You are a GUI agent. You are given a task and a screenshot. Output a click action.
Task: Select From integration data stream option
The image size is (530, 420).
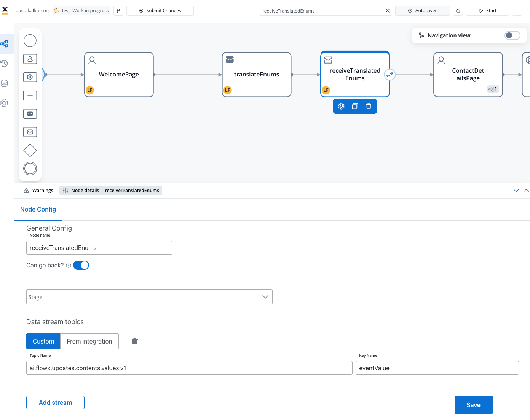click(89, 341)
